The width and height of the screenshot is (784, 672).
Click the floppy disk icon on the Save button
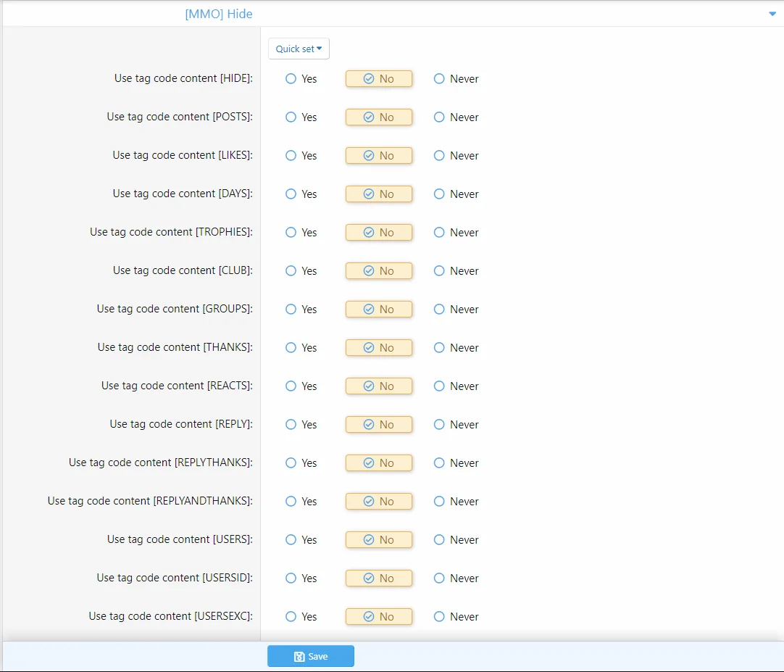(299, 656)
